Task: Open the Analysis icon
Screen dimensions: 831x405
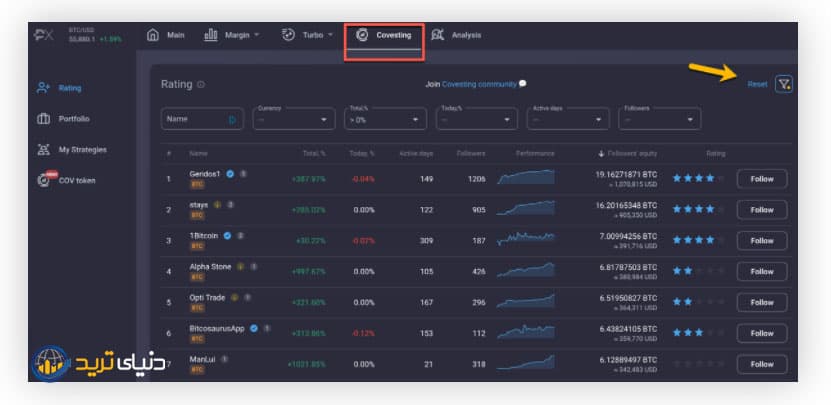Action: point(438,35)
